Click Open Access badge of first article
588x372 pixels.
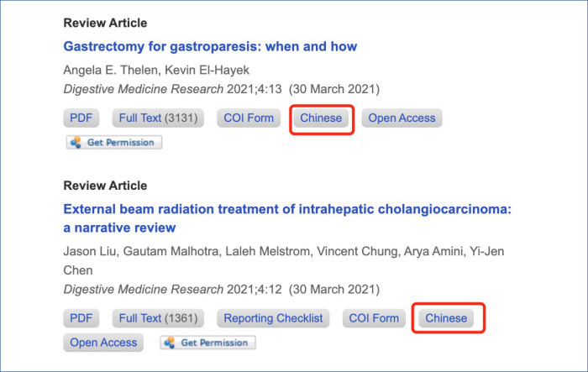point(402,118)
